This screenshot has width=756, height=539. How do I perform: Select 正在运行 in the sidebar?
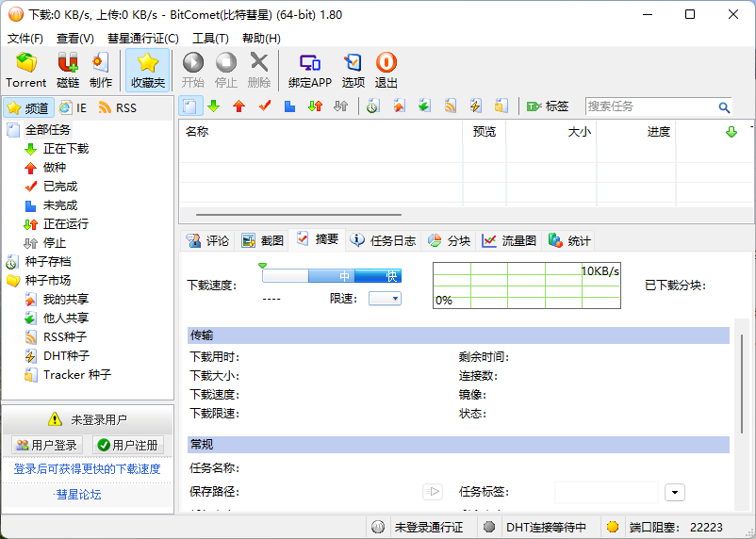66,223
